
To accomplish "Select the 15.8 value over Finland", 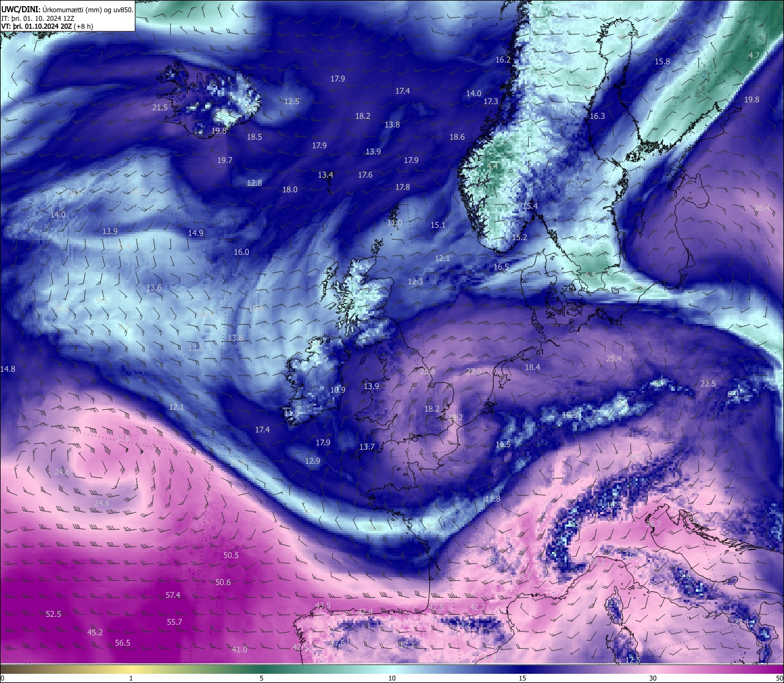I will (662, 62).
